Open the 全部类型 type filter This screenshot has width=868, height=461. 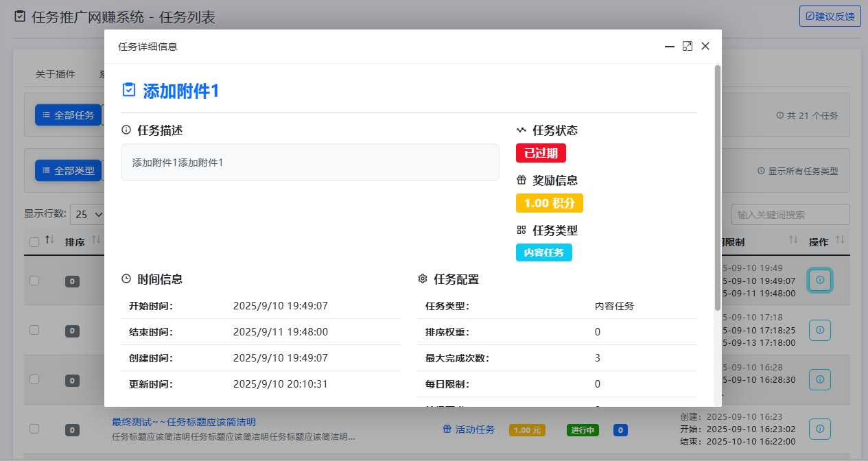coord(68,170)
